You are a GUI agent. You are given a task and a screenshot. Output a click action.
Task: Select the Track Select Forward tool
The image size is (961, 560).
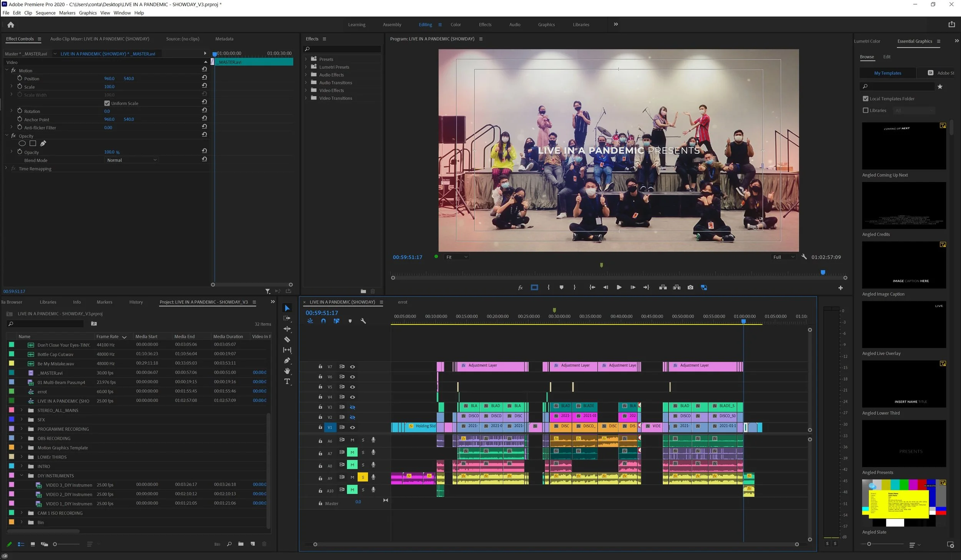[x=287, y=318]
